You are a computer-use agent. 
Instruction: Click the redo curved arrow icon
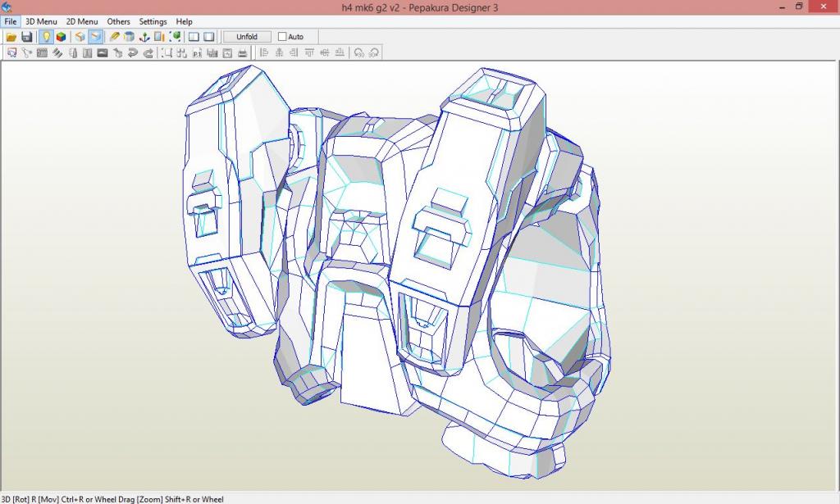(x=148, y=52)
